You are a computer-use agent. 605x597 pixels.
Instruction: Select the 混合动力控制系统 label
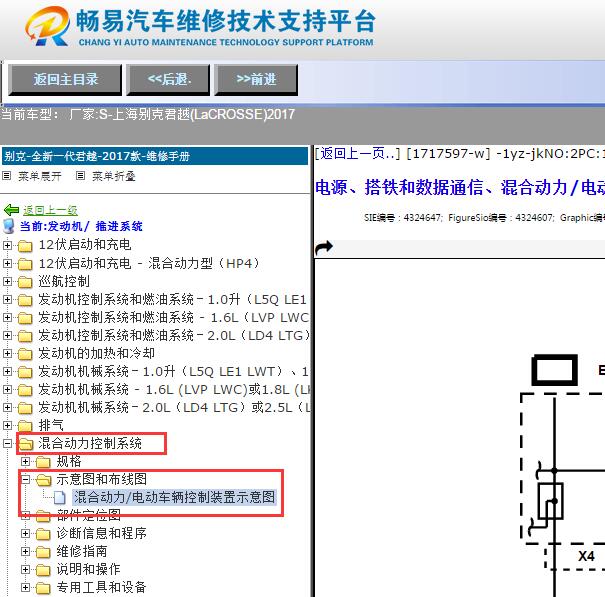pos(90,443)
